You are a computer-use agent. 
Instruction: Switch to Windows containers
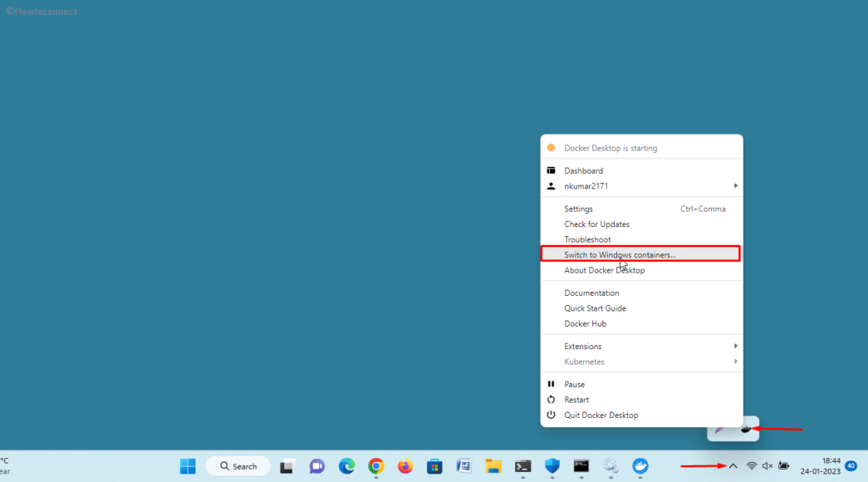(x=640, y=254)
